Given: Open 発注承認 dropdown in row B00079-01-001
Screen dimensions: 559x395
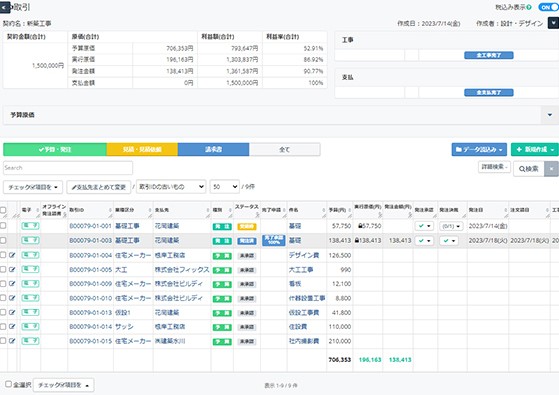Looking at the screenshot, I should [424, 226].
